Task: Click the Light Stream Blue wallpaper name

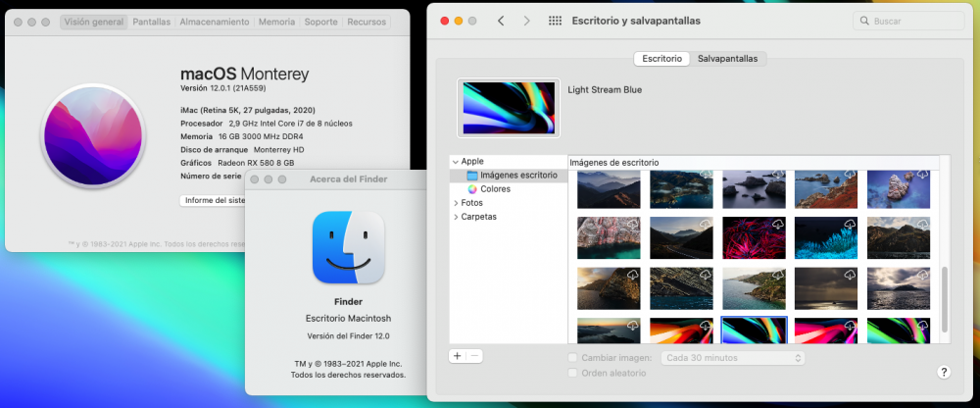Action: pos(605,89)
